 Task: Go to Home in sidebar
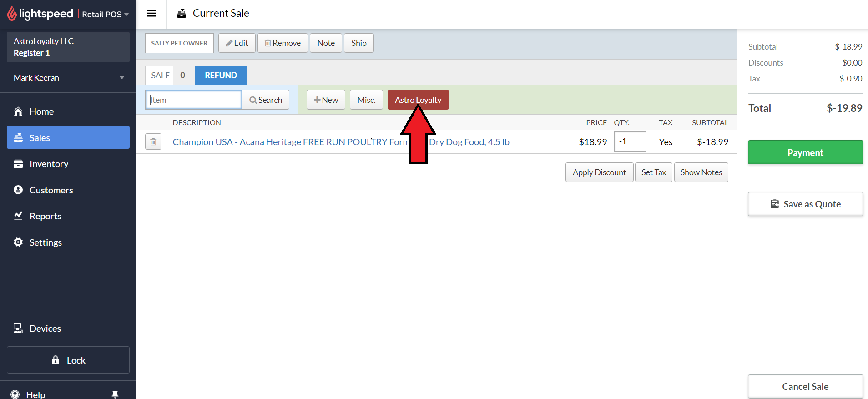click(x=68, y=111)
